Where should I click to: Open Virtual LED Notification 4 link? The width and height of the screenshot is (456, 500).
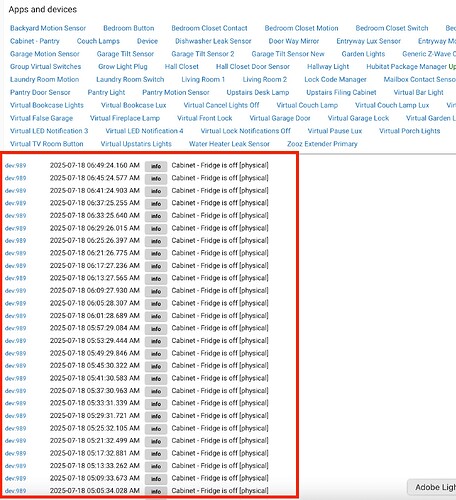144,131
